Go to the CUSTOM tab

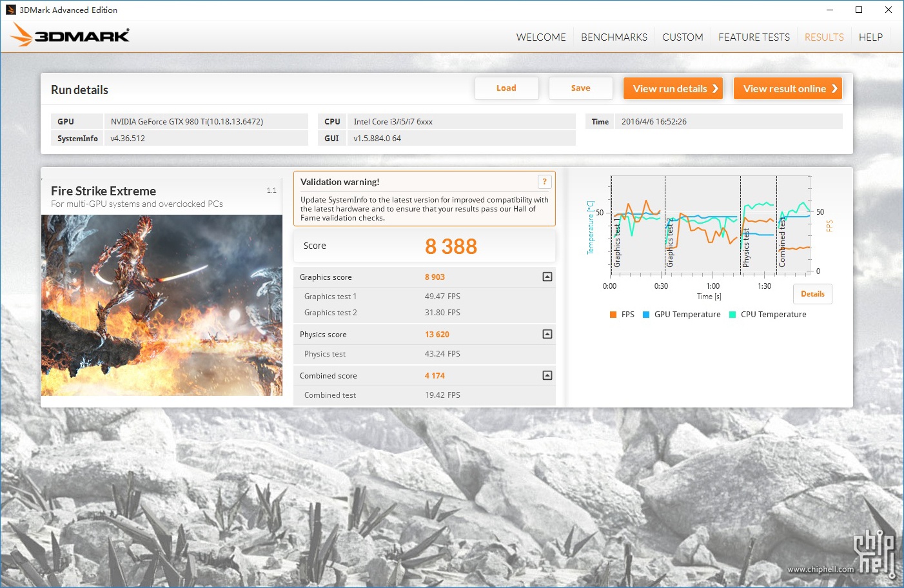click(683, 37)
